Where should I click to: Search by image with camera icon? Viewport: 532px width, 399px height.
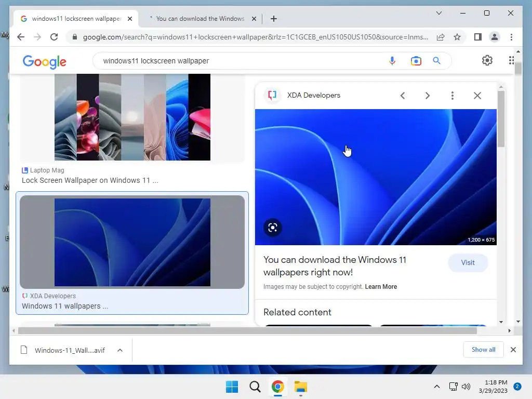(x=416, y=61)
